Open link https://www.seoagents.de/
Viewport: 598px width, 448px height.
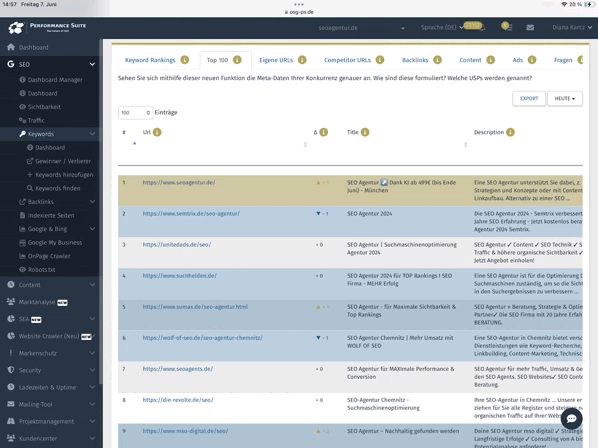click(178, 369)
